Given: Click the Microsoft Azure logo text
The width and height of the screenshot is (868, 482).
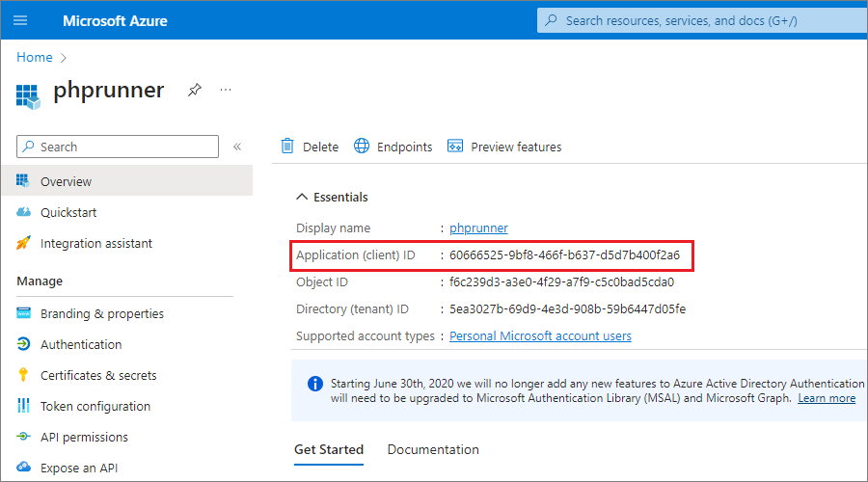Looking at the screenshot, I should pos(115,21).
